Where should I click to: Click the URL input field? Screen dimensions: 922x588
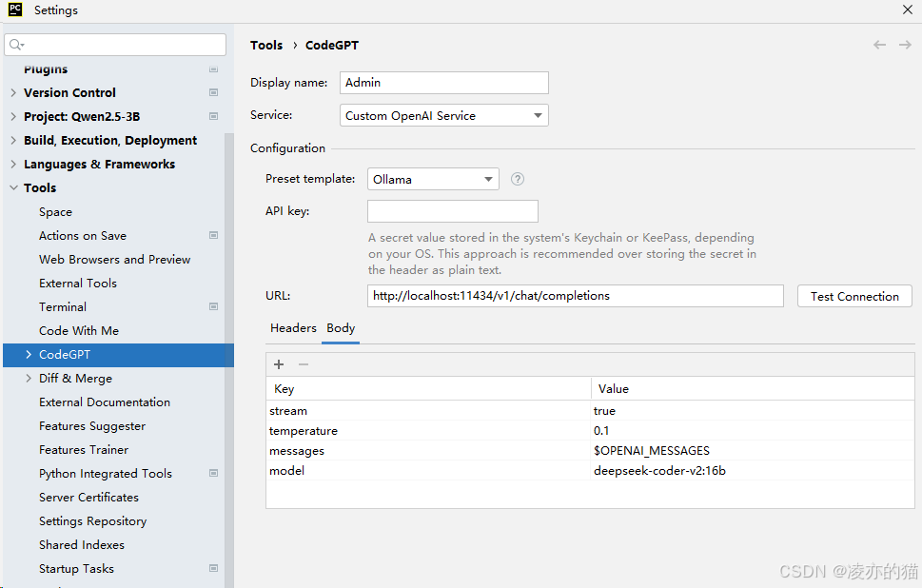tap(575, 296)
